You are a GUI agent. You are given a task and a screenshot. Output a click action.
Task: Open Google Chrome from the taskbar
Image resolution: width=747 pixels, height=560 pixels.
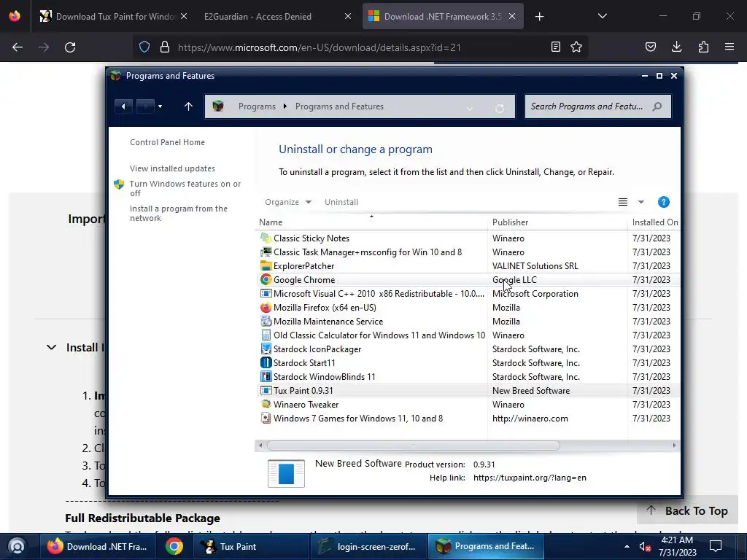(174, 546)
